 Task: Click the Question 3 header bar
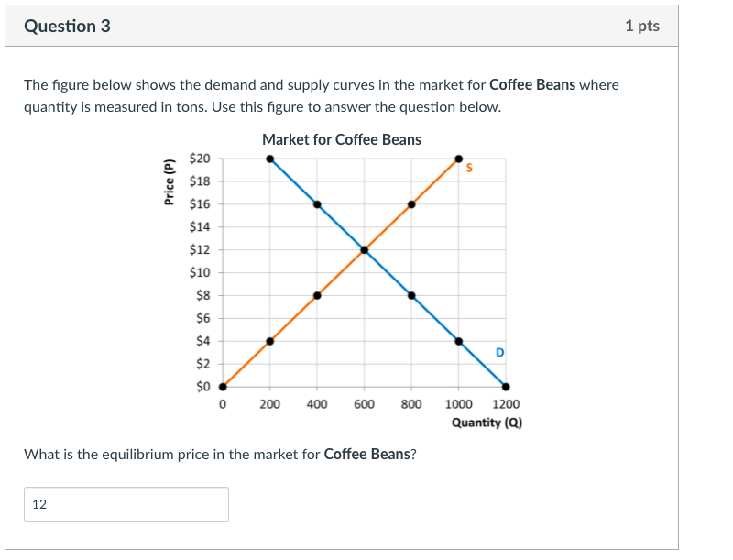click(66, 26)
